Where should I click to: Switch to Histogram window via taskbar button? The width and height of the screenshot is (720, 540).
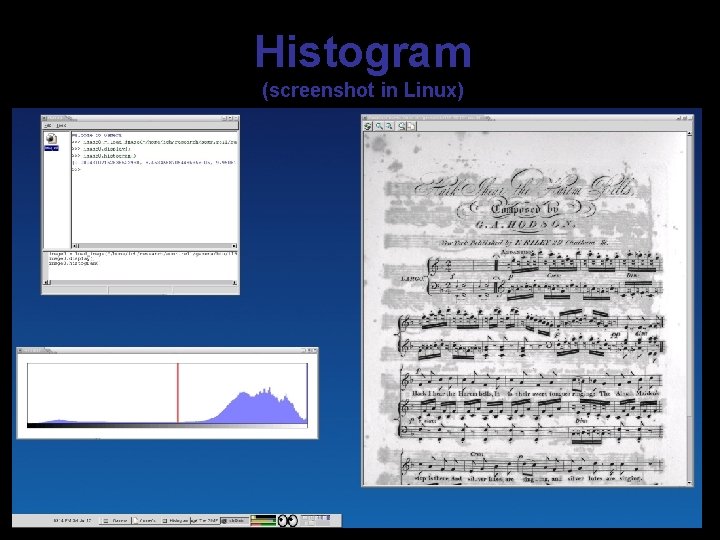[x=175, y=521]
